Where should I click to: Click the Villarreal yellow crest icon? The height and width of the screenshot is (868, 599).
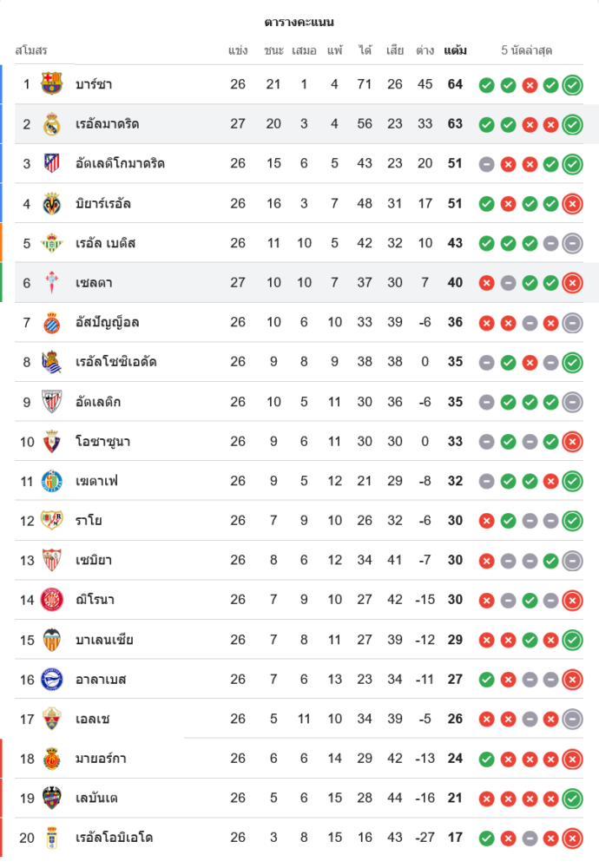(52, 204)
